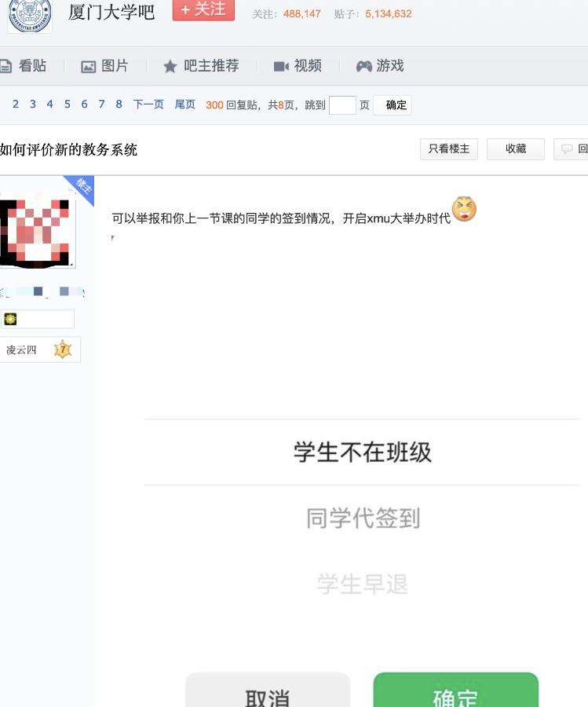
Task: Click the 凌云四 level badge
Action: point(41,350)
